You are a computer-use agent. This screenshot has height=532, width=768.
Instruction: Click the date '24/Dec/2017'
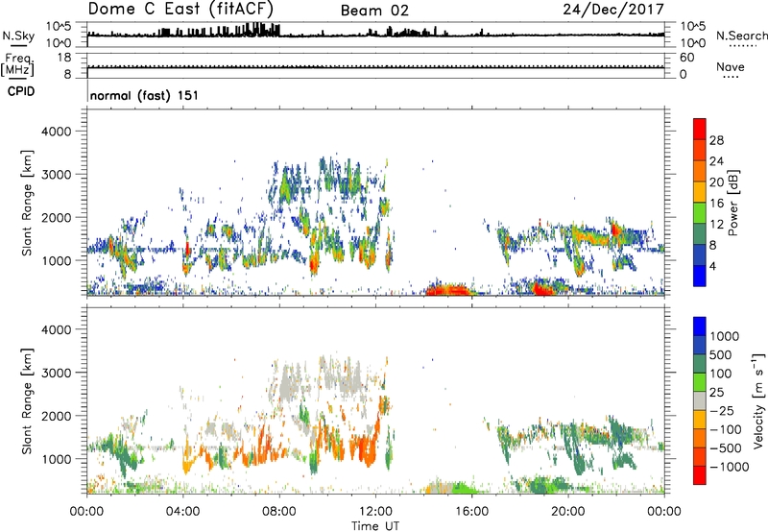point(613,9)
